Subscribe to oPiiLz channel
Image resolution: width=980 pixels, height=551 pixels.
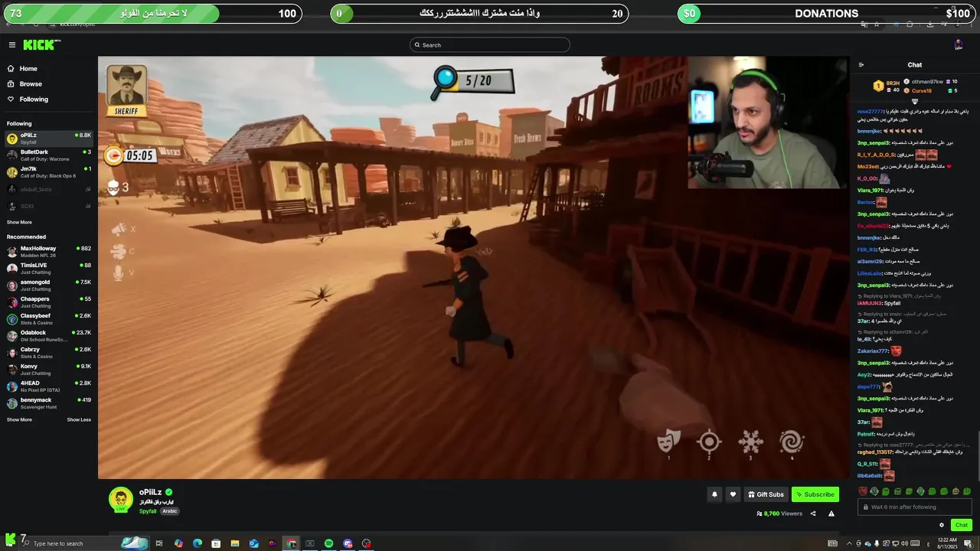pos(815,494)
